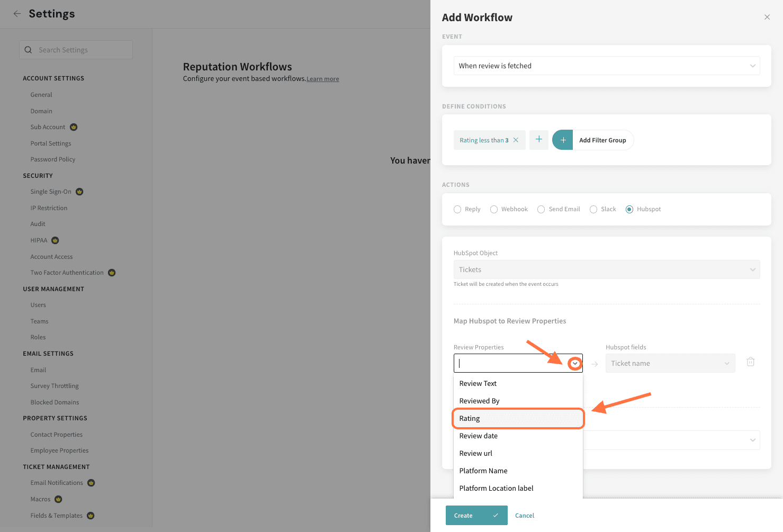Expand the HubSpot Object Tickets dropdown
783x532 pixels.
(x=606, y=269)
